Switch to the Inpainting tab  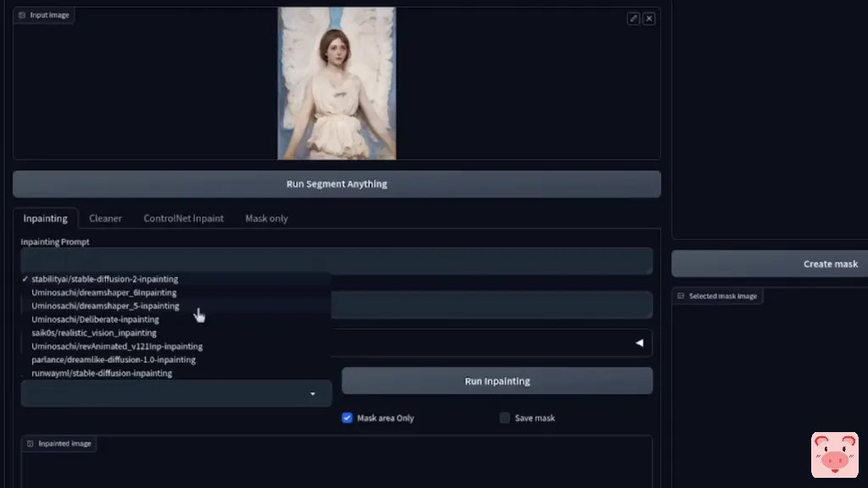click(46, 218)
